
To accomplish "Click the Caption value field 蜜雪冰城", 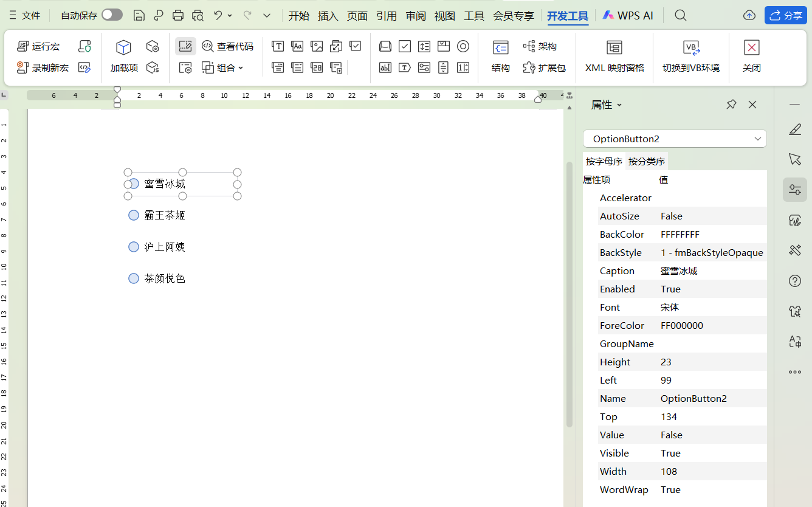I will [679, 271].
